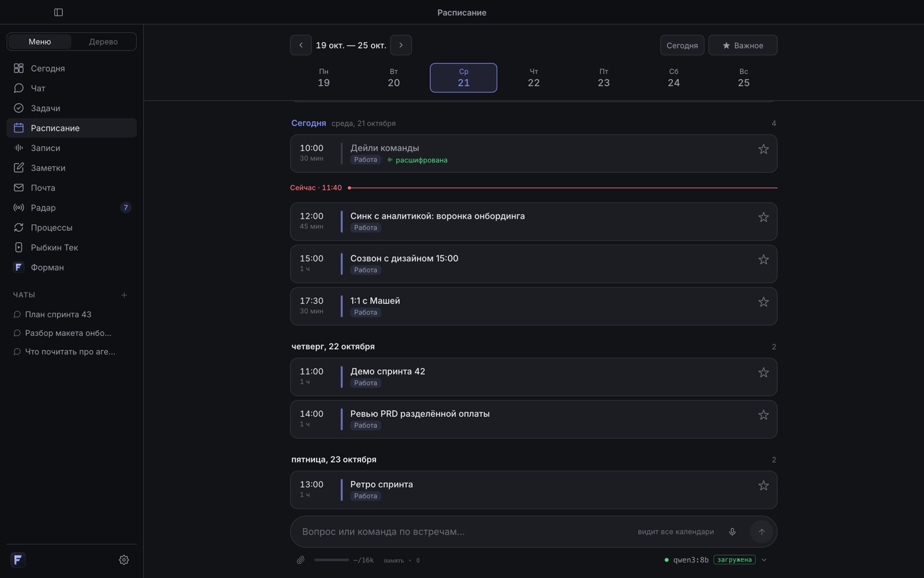Screen dimensions: 924x578
Task: Star the 1:1 с Машей meeting
Action: [x=763, y=302]
